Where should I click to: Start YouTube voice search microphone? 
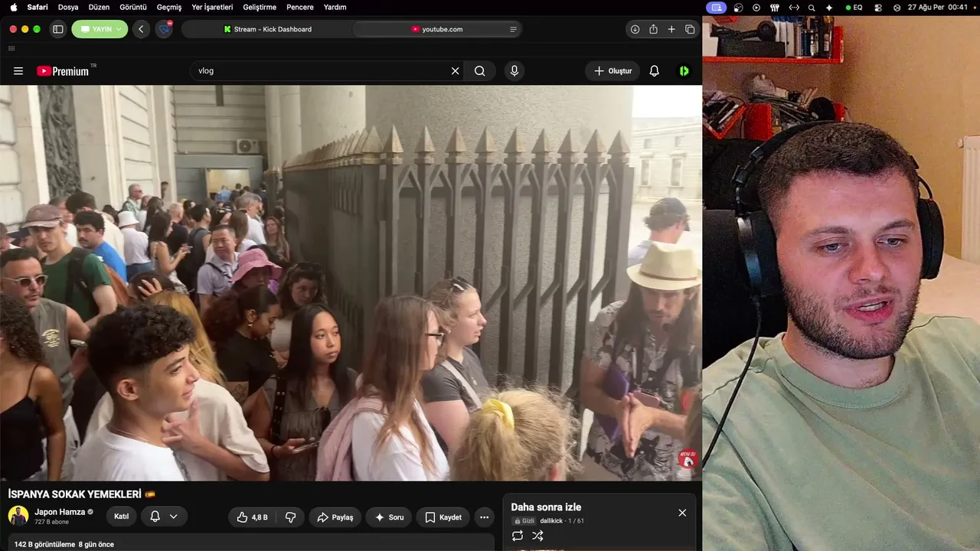[x=514, y=71]
